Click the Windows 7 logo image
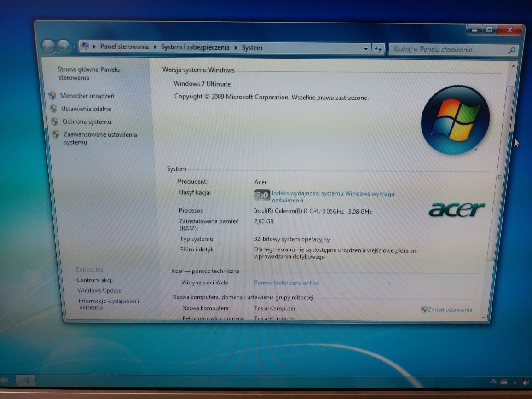 coord(455,120)
